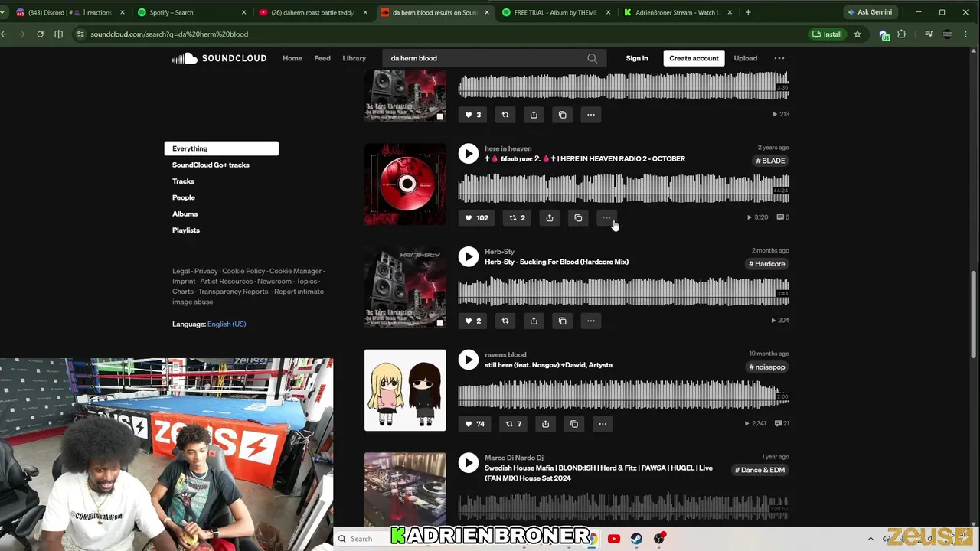Screen dimensions: 980x551
Task: Repost the track that has 213 plays
Action: [x=505, y=115]
